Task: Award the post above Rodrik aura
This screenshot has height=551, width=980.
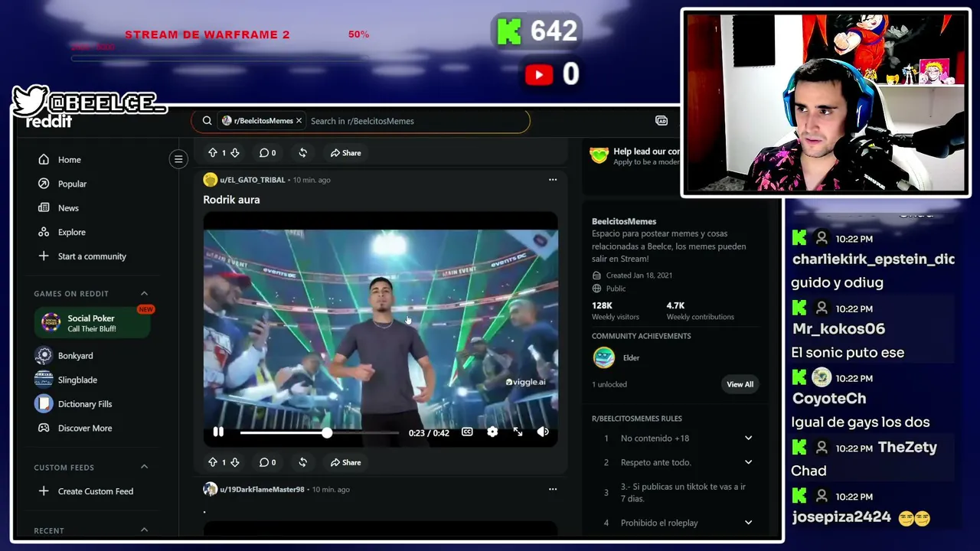Action: tap(303, 153)
